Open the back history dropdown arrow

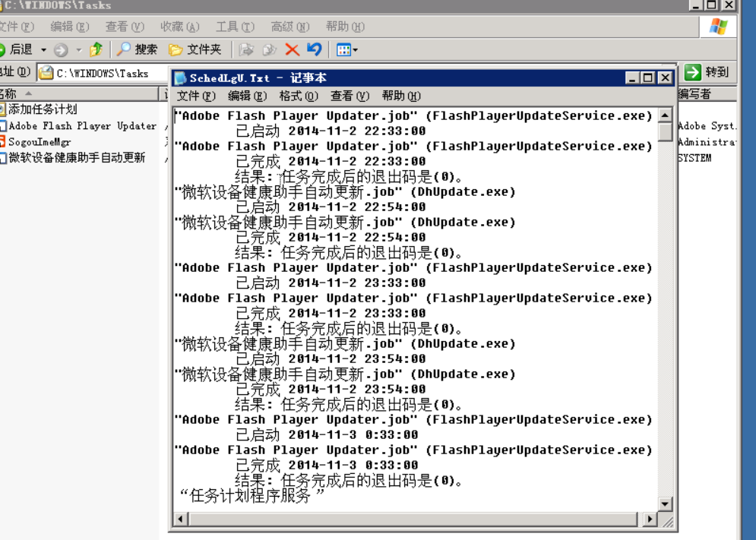(43, 49)
